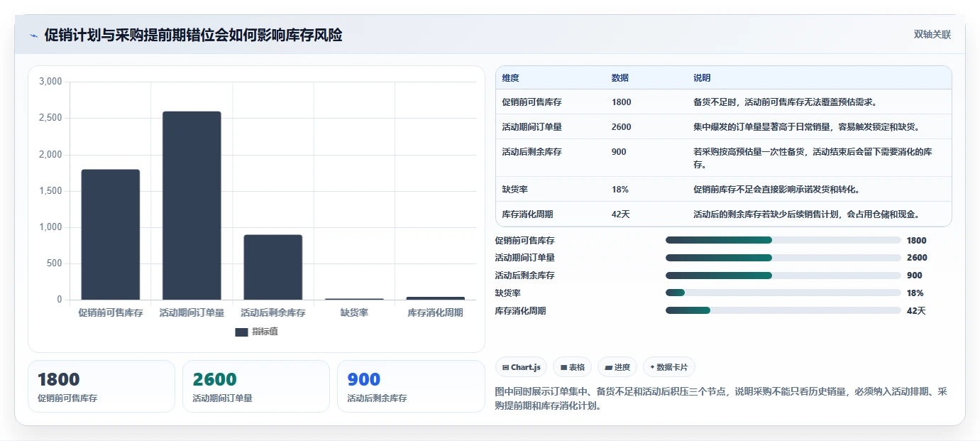Select the 900 活动后剩余库存 data card
This screenshot has height=441, width=980.
coord(411,386)
